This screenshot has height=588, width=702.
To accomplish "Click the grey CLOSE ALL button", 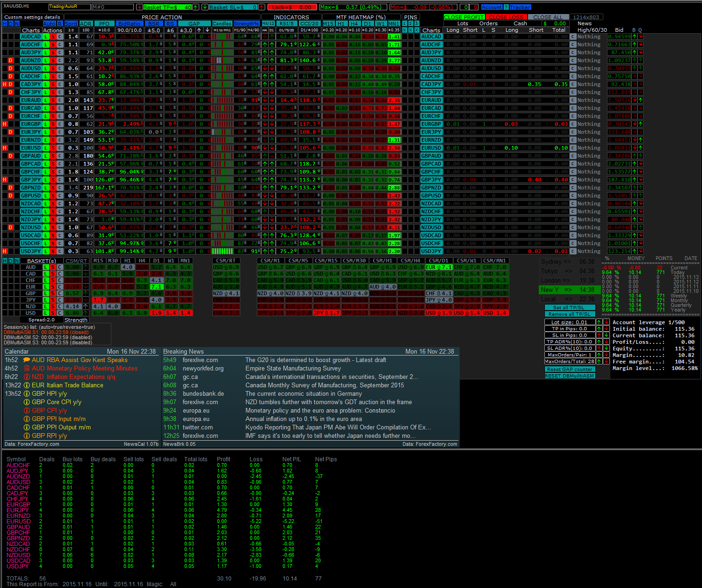I will pos(548,17).
